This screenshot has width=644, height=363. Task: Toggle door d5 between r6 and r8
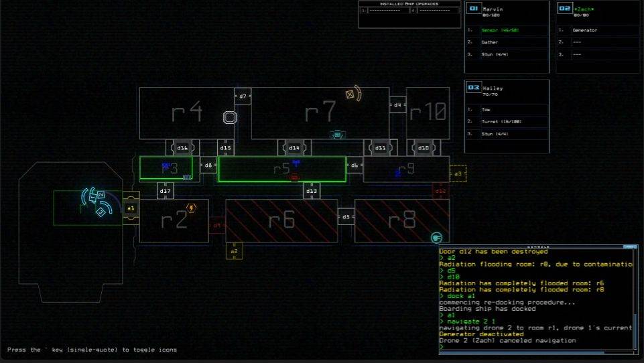pos(346,217)
